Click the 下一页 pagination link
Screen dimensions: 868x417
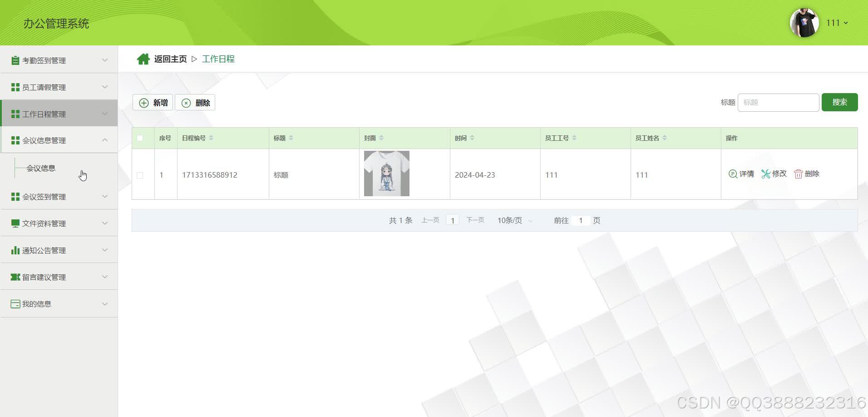point(475,220)
